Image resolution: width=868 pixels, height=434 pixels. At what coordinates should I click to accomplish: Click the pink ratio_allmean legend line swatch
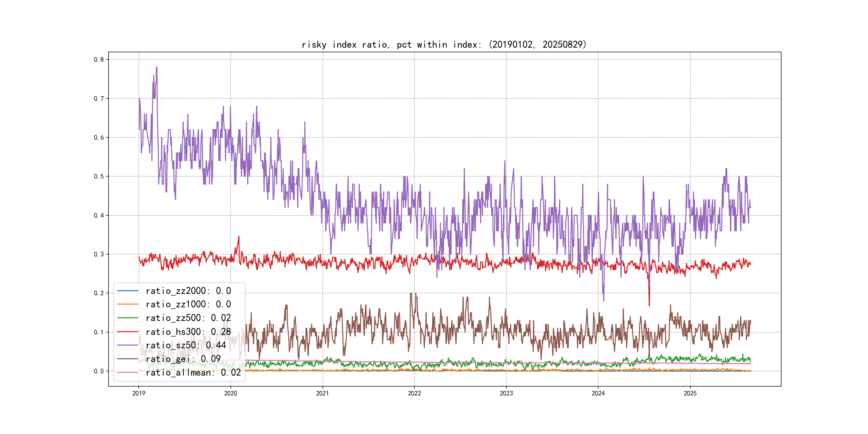pyautogui.click(x=127, y=372)
